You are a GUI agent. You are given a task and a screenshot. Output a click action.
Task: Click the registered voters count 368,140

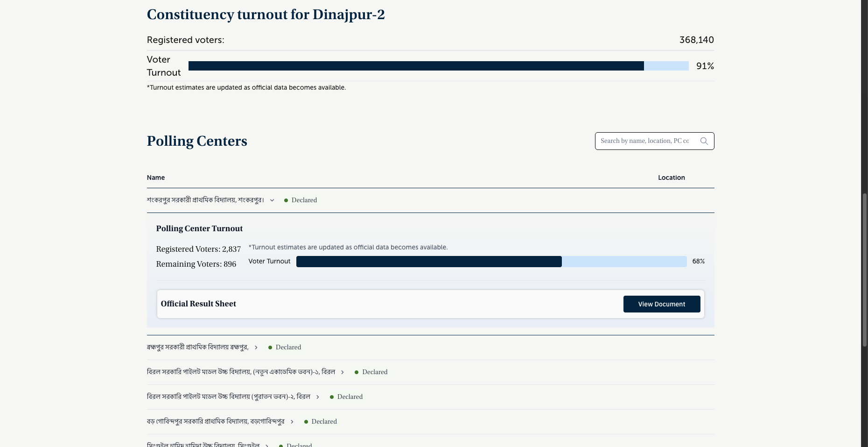[x=697, y=40]
